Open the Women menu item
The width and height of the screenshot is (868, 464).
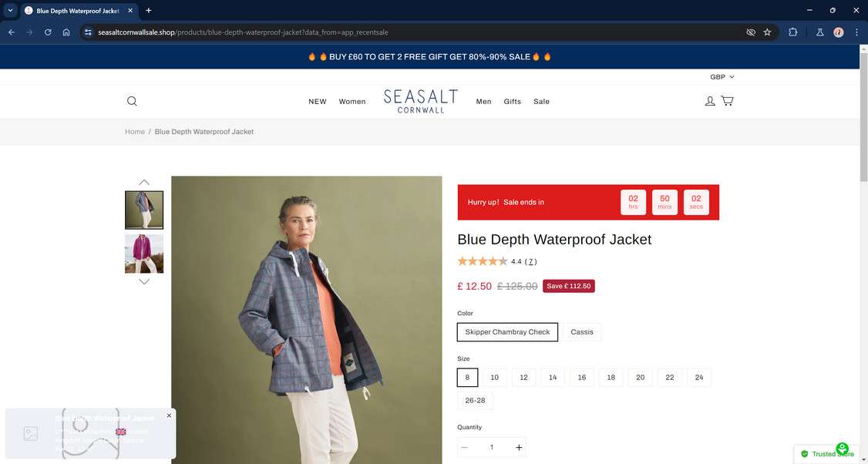click(x=352, y=101)
